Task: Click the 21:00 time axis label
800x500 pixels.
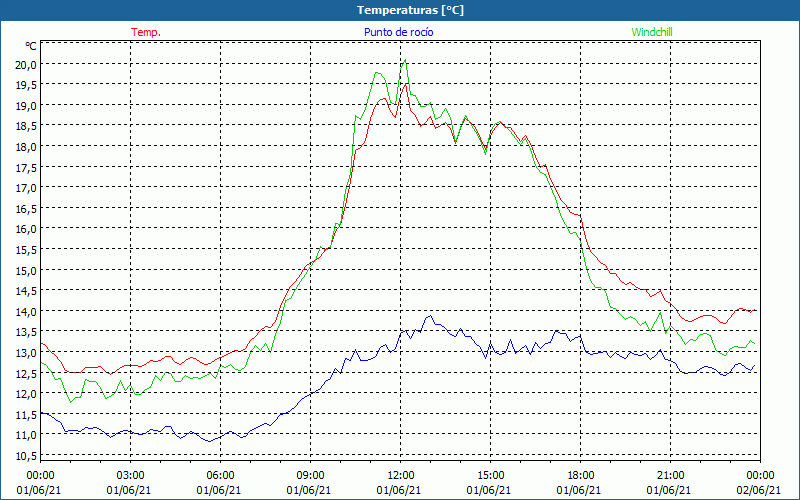Action: (670, 476)
